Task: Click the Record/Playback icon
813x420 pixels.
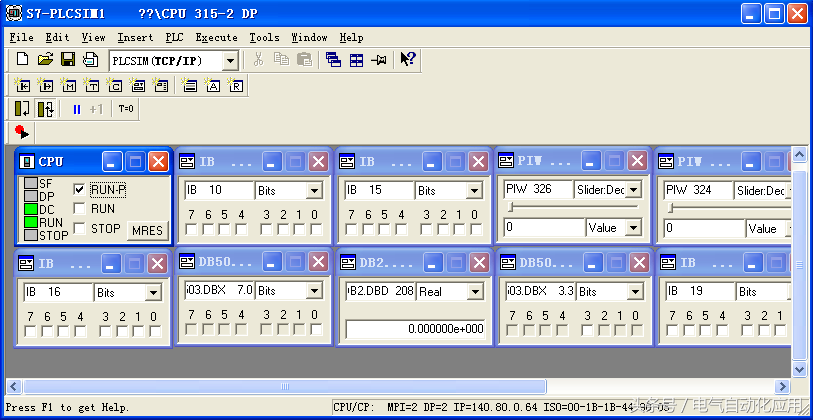Action: point(21,131)
